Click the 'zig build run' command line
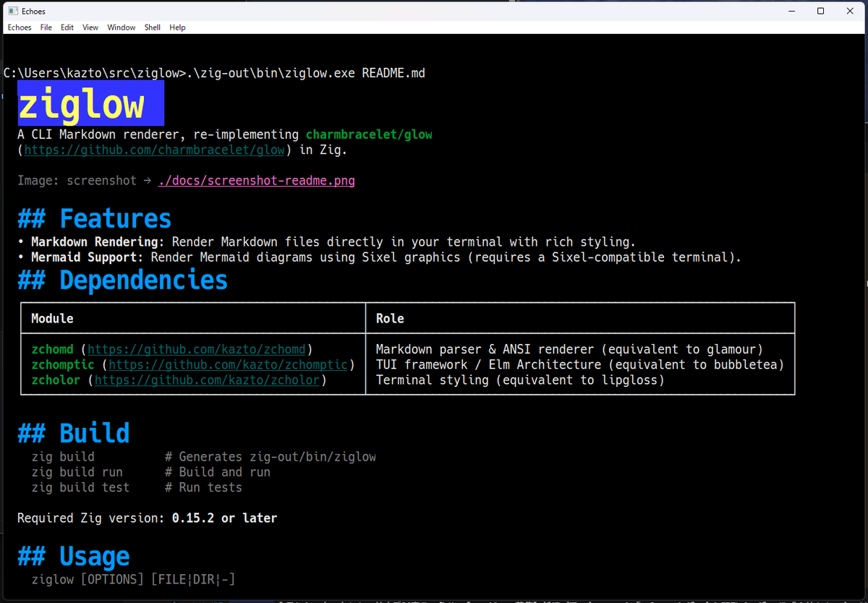The height and width of the screenshot is (603, 868). click(x=77, y=472)
